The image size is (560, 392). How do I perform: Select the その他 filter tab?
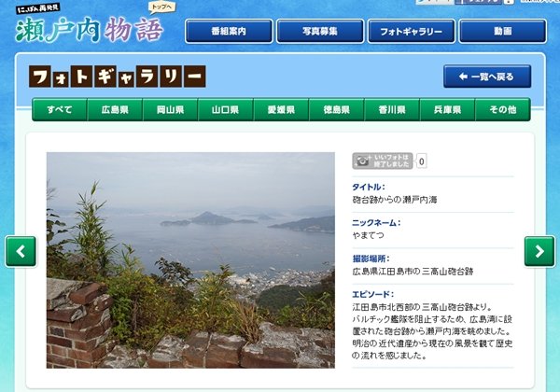click(503, 109)
